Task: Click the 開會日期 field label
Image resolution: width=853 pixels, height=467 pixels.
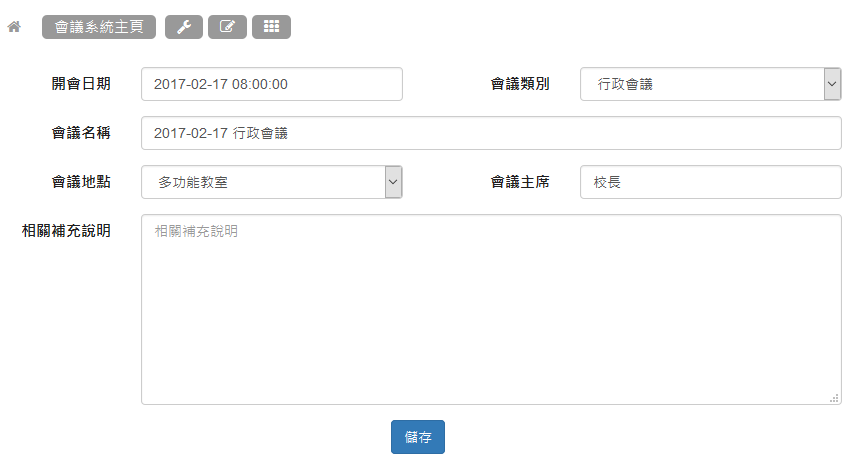Action: (81, 84)
